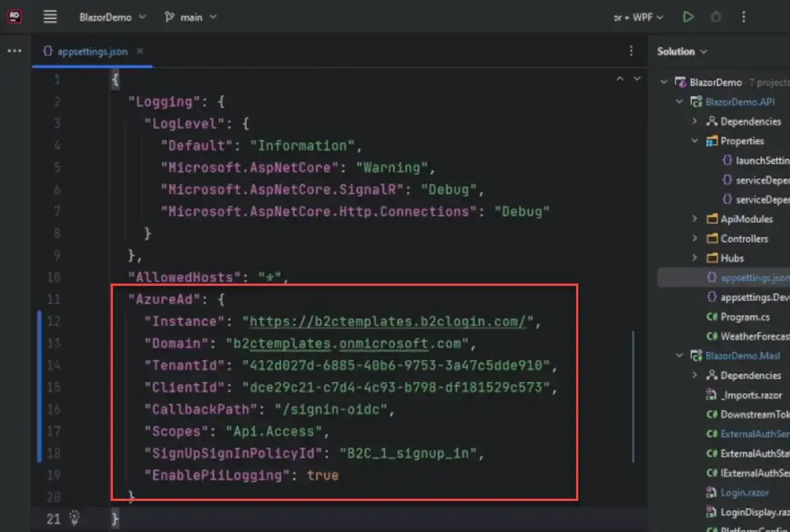This screenshot has width=790, height=532.
Task: Open the b2clogin.com Instance URL link
Action: pyautogui.click(x=388, y=321)
